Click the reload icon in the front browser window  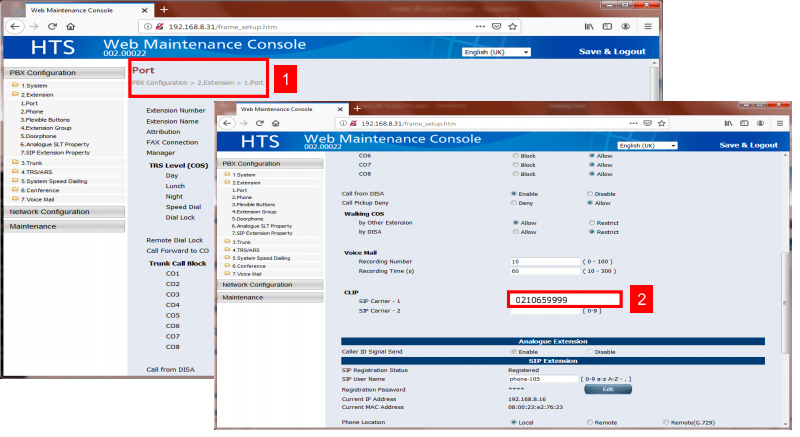tap(258, 122)
